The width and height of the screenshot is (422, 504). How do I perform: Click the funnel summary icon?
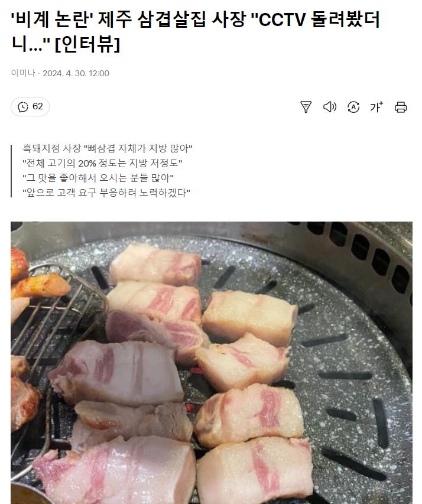pos(306,107)
